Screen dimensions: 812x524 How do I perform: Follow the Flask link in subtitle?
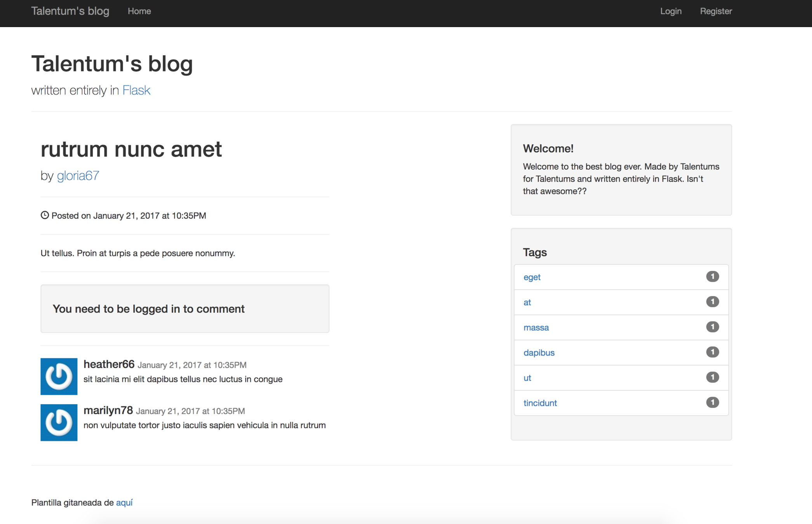tap(136, 90)
